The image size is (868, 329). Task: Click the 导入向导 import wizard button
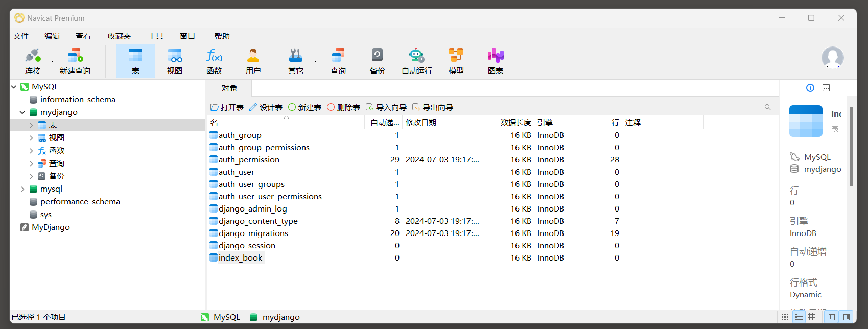386,107
